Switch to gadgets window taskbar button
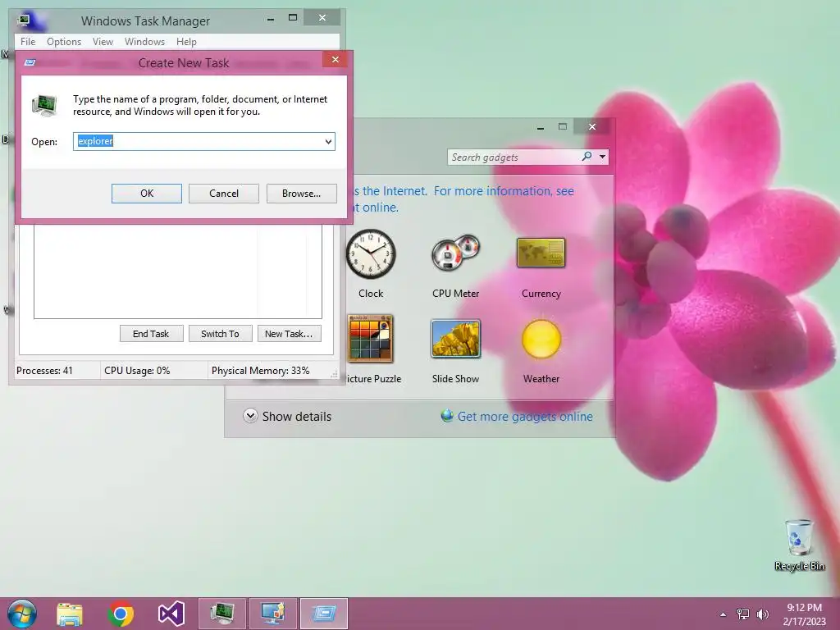 [x=272, y=614]
